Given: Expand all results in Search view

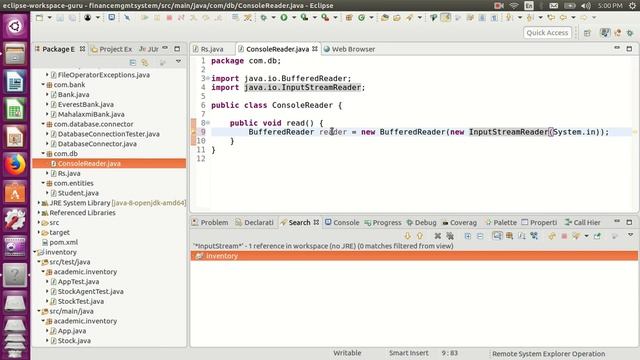Looking at the screenshot, I should [468, 236].
